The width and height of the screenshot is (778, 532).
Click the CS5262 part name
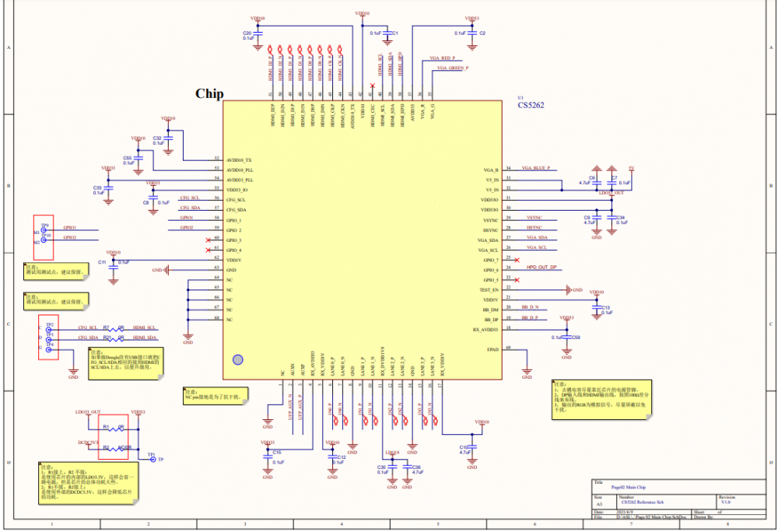[531, 105]
